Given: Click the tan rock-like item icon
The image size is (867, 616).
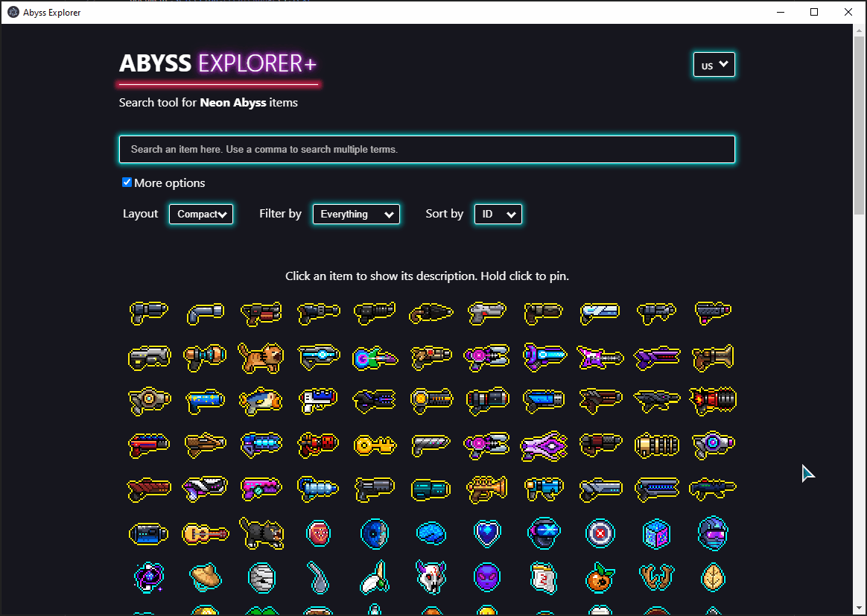Looking at the screenshot, I should [x=205, y=577].
